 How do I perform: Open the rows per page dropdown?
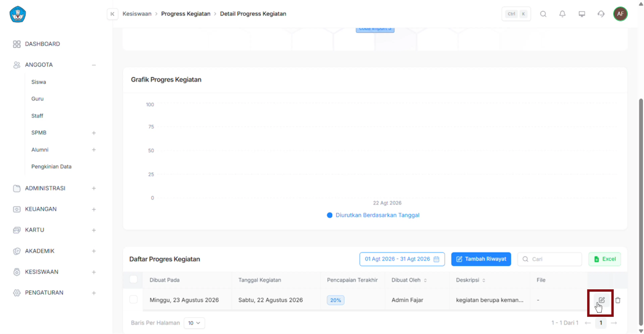tap(194, 323)
